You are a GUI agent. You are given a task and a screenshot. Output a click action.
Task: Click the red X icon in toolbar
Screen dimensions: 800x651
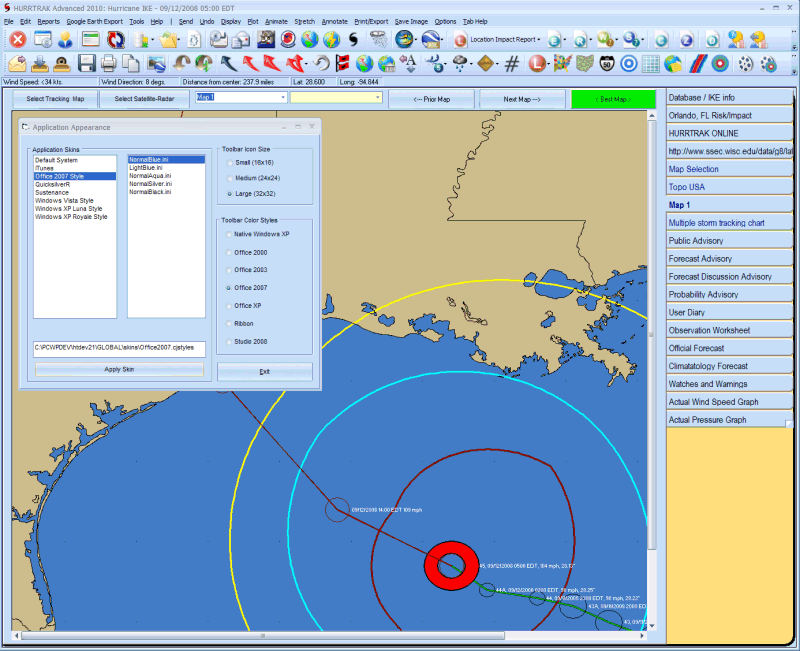17,40
